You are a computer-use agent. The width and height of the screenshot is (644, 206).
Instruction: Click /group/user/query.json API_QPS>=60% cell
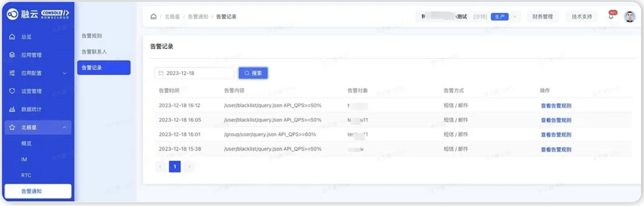[x=270, y=134]
